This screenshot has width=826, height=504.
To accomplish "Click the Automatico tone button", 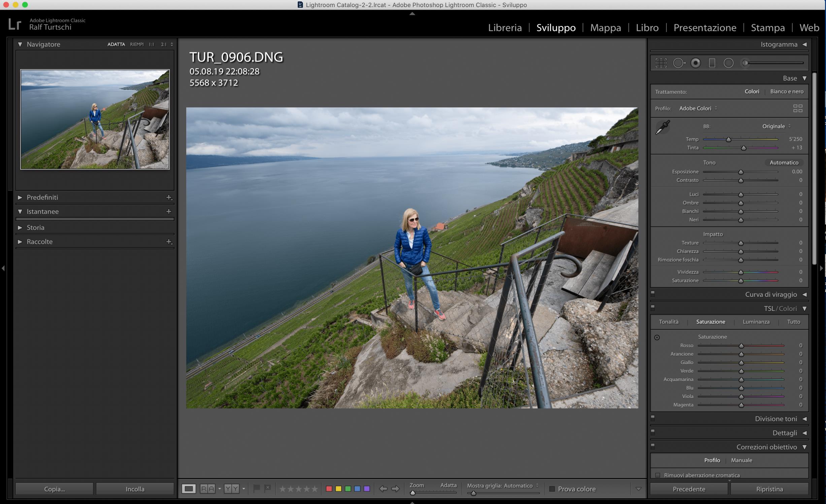I will [784, 163].
